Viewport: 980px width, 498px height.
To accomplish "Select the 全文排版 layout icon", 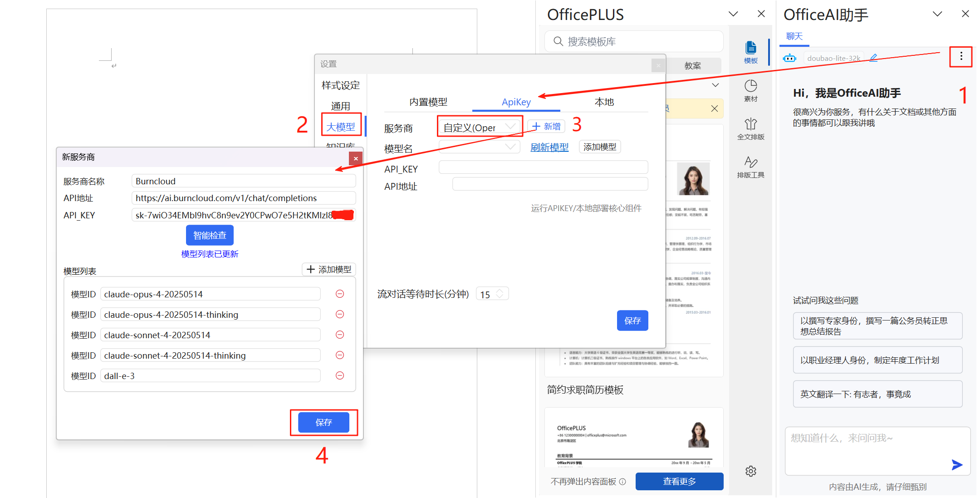I will [750, 128].
